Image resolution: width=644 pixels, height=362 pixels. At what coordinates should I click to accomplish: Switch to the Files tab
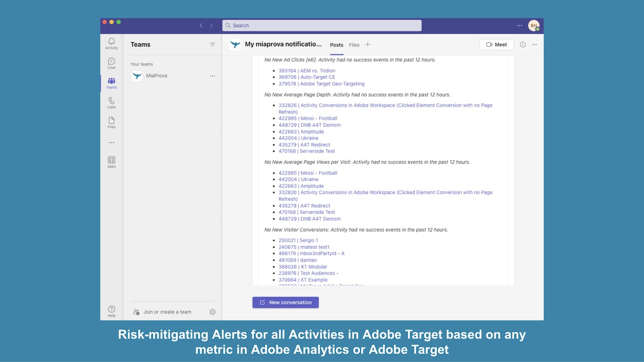tap(354, 45)
